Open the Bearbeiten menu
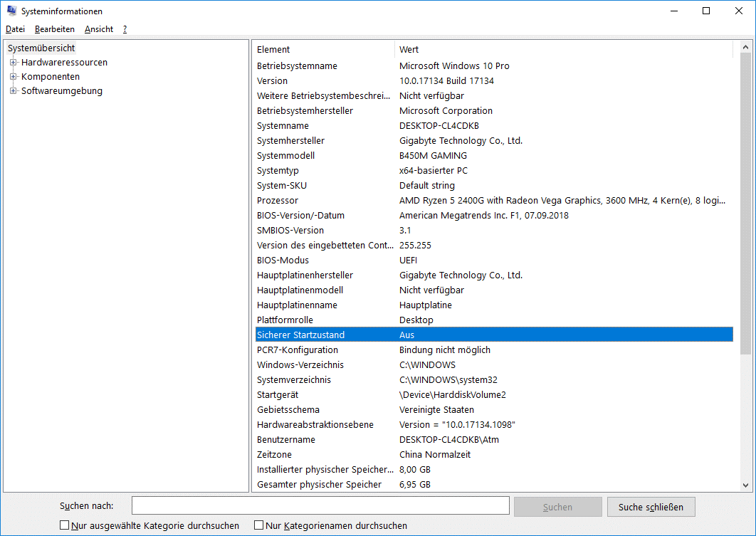The width and height of the screenshot is (756, 536). pos(55,29)
